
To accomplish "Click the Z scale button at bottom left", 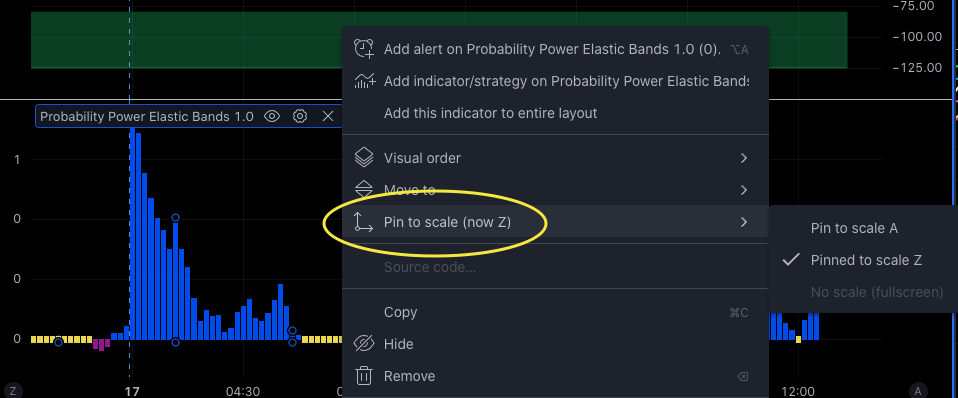I will [x=13, y=391].
